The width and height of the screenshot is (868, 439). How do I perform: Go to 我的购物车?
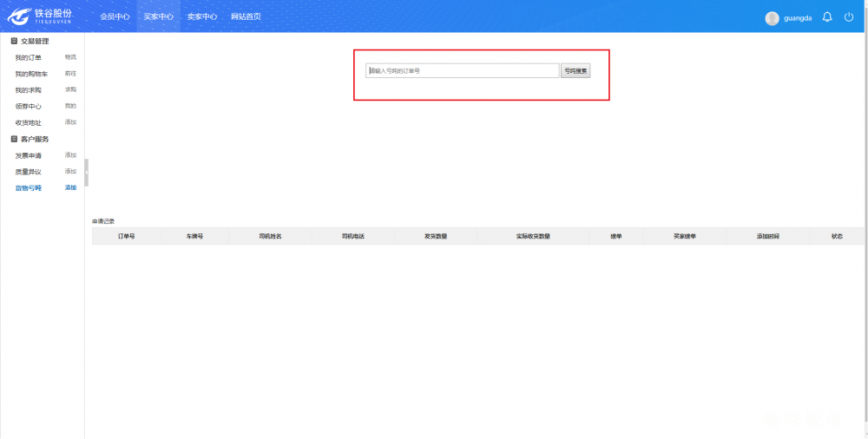pos(31,74)
